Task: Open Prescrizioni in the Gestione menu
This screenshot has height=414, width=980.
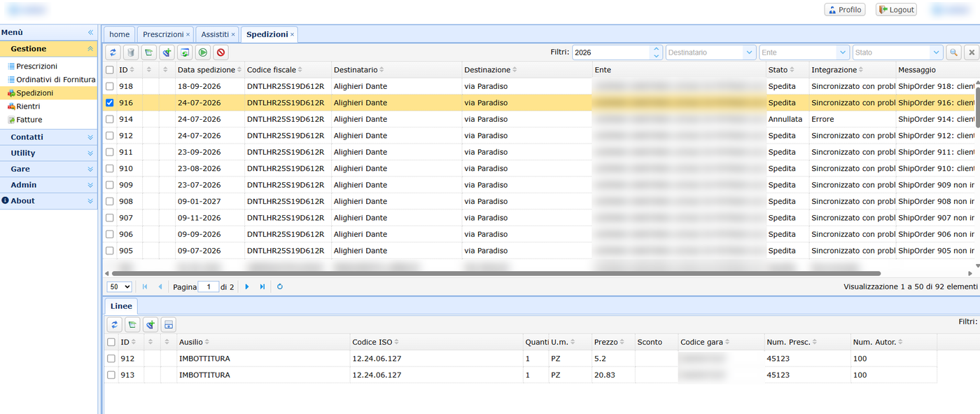Action: [x=37, y=66]
